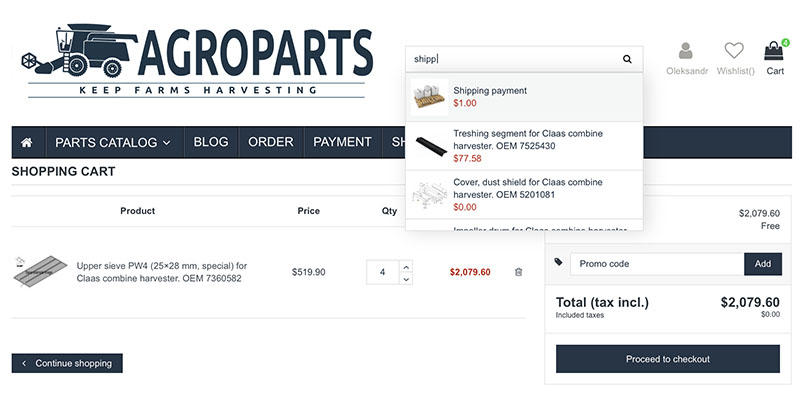Select Shipping payment search suggestion
800x393 pixels.
pyautogui.click(x=524, y=97)
